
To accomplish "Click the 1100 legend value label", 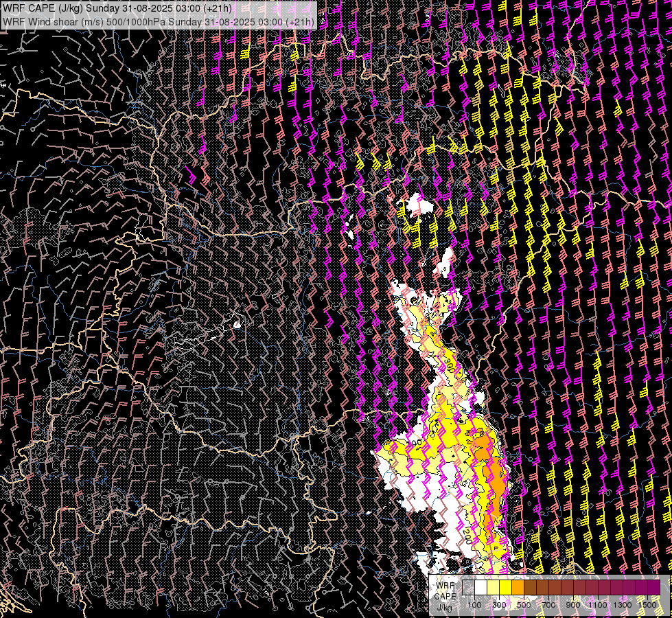I will point(598,605).
